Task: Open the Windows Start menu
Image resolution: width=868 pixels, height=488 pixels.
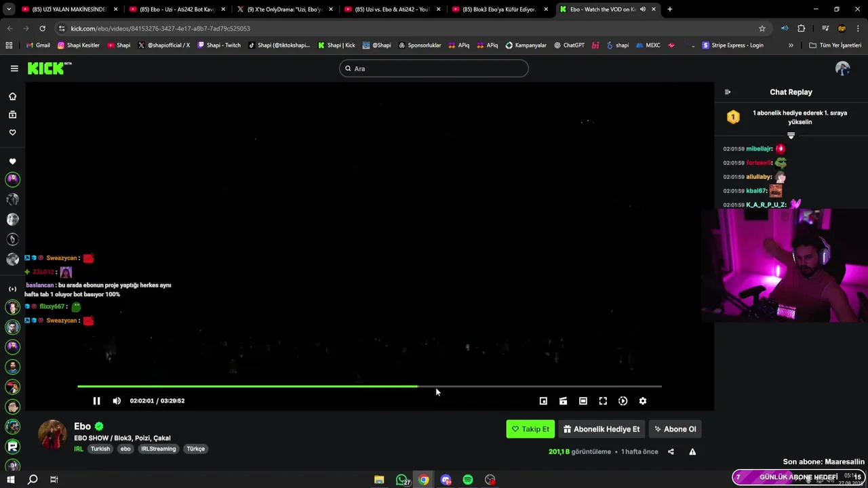Action: pos(10,480)
